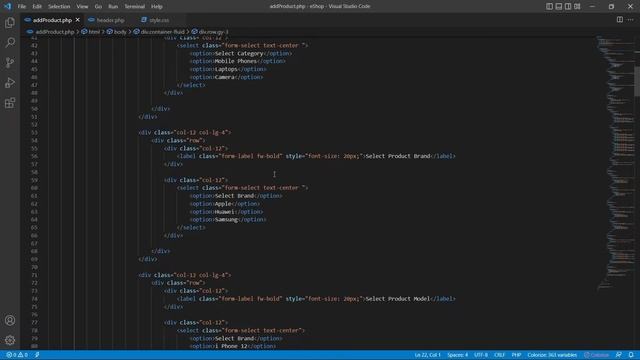The height and width of the screenshot is (360, 640).
Task: Click the vertical editor scrollbar thumb
Action: (x=637, y=81)
